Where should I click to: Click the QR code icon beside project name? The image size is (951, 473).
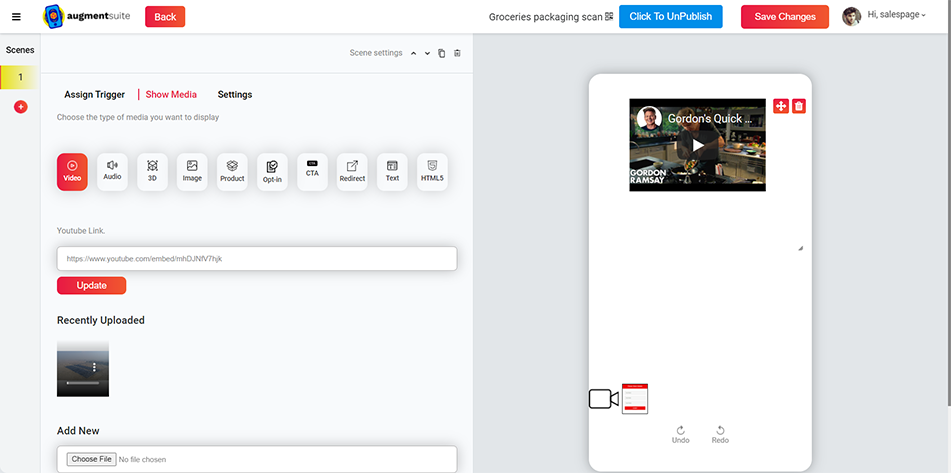[609, 16]
